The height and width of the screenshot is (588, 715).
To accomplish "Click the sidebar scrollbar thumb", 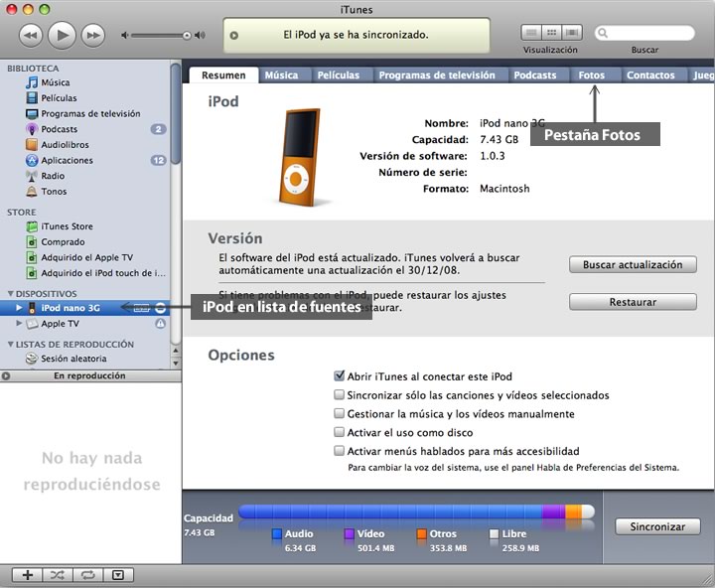I will tap(176, 113).
